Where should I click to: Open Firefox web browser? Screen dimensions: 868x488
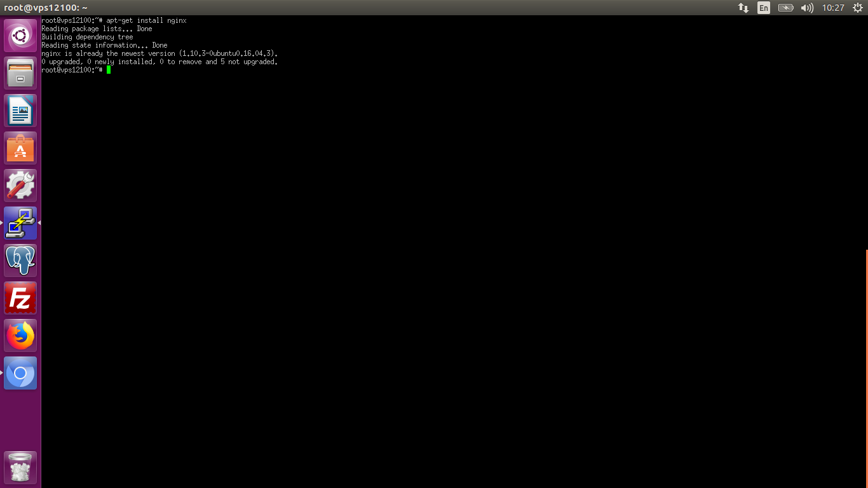20,335
